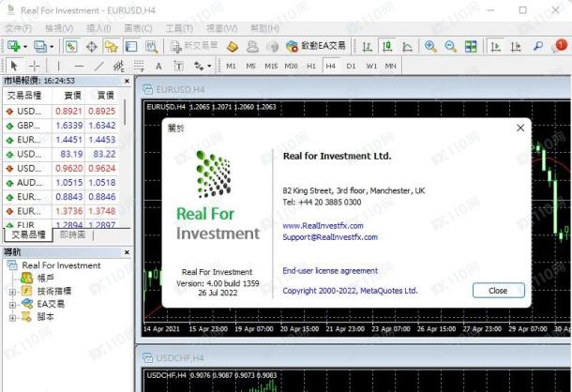Click the New Chart icon
The image size is (572, 392).
pyautogui.click(x=13, y=46)
